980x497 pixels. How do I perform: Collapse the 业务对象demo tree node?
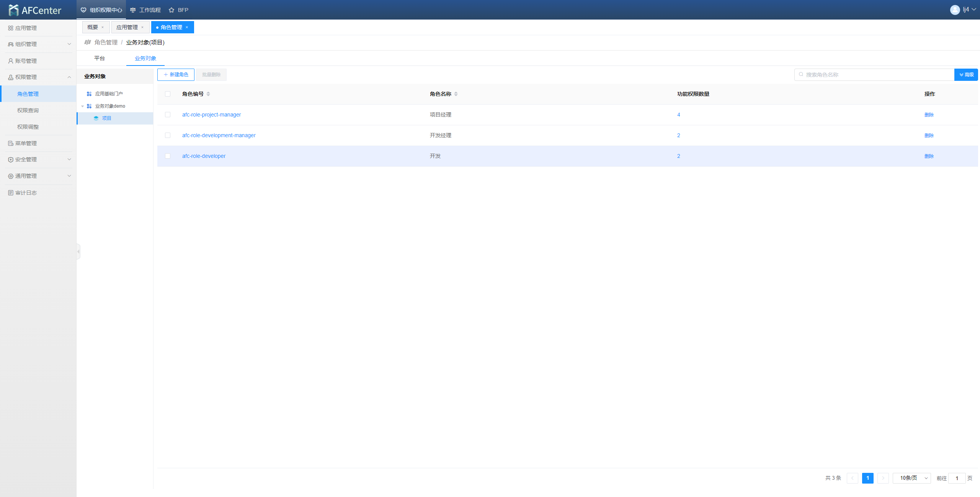coord(82,106)
